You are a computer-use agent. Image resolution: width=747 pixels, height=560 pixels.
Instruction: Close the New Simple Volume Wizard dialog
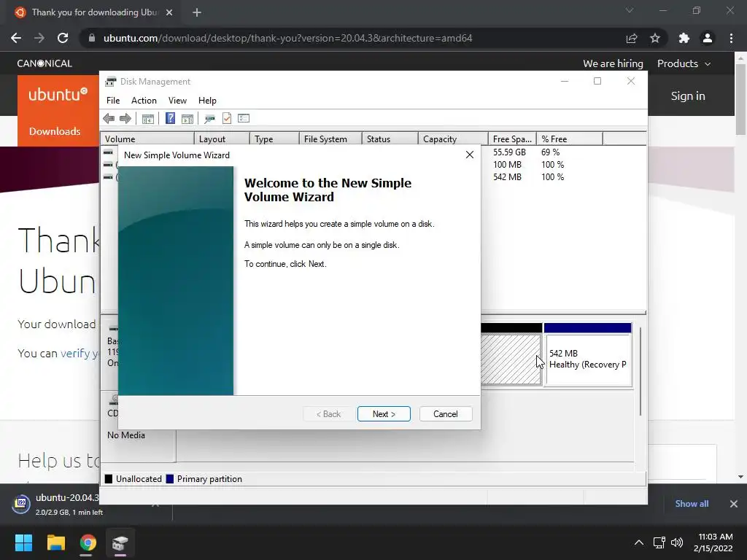470,155
